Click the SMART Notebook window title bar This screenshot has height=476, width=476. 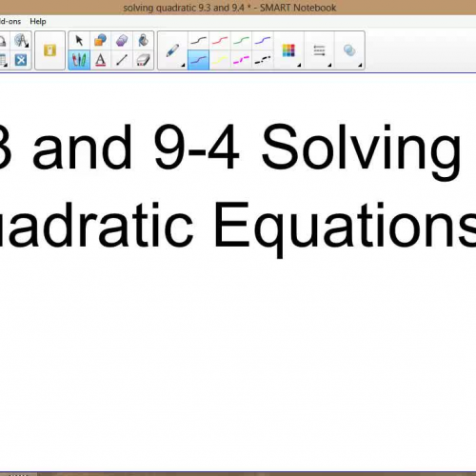(x=238, y=8)
